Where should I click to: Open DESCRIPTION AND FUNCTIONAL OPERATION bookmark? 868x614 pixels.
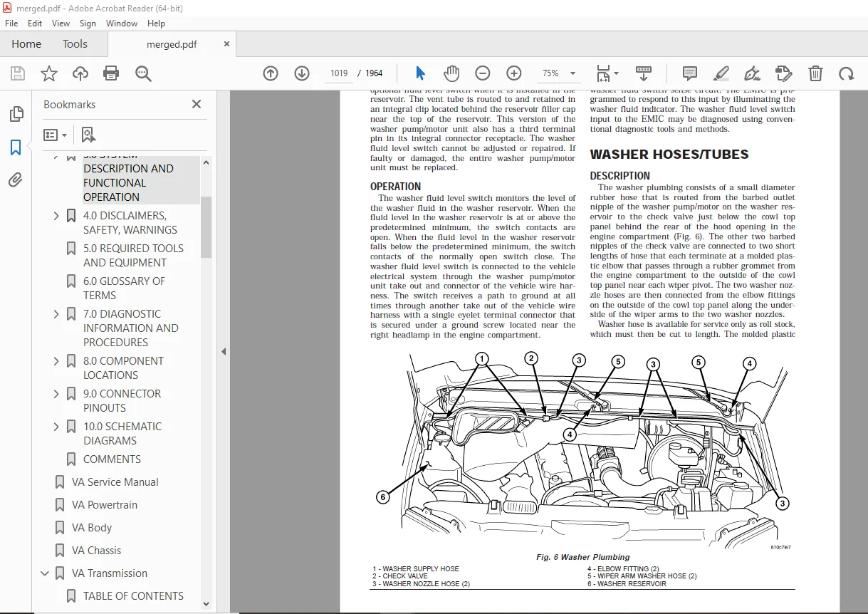[x=128, y=183]
